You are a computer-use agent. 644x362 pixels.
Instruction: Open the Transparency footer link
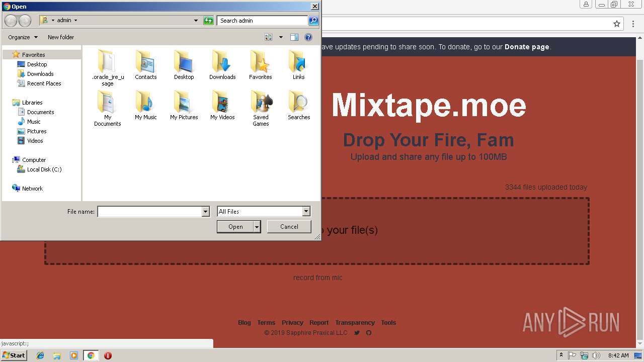pos(355,323)
